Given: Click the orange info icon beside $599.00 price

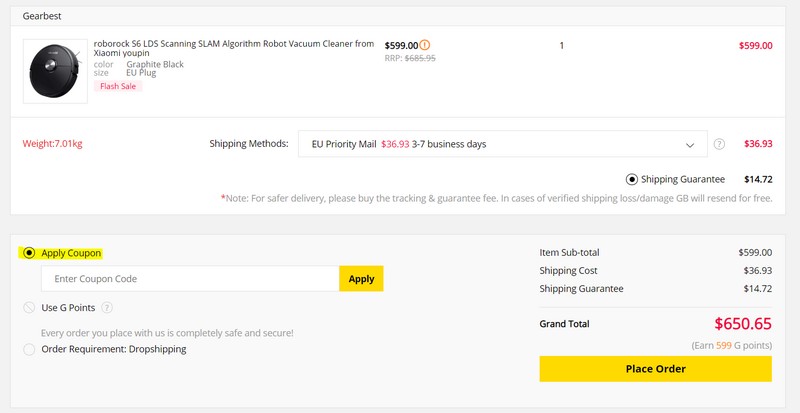Looking at the screenshot, I should click(x=426, y=45).
